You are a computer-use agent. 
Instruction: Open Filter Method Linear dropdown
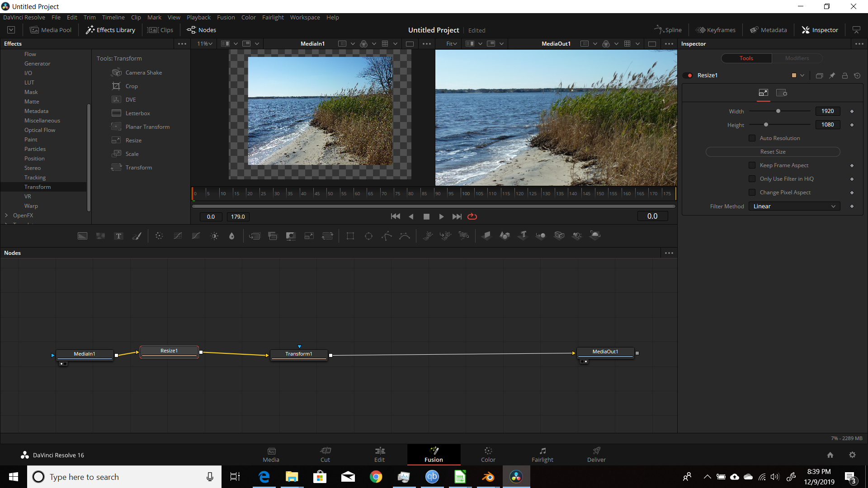click(794, 206)
